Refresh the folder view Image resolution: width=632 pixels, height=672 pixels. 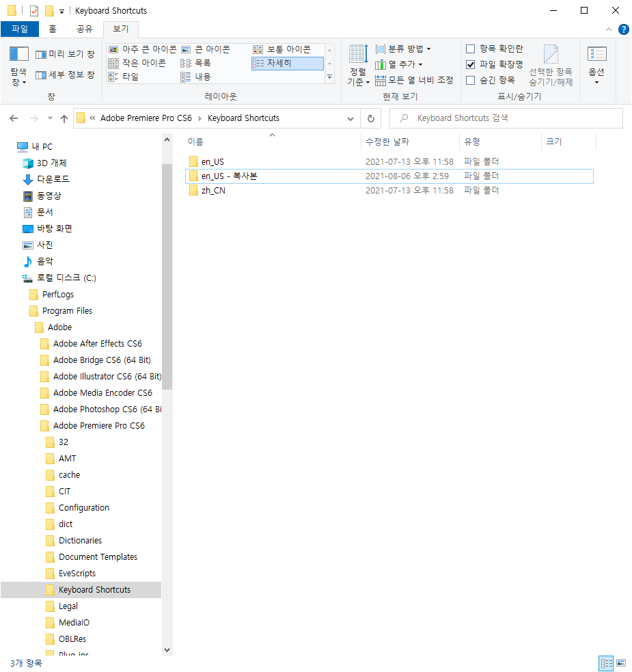371,118
